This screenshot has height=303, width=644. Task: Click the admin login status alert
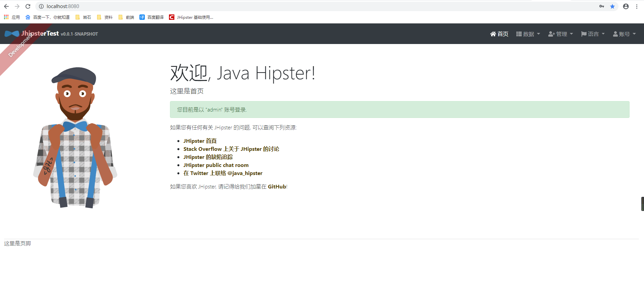399,110
